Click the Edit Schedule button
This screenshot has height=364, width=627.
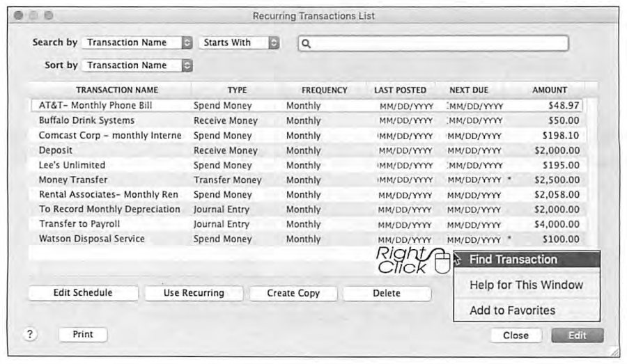pos(83,293)
